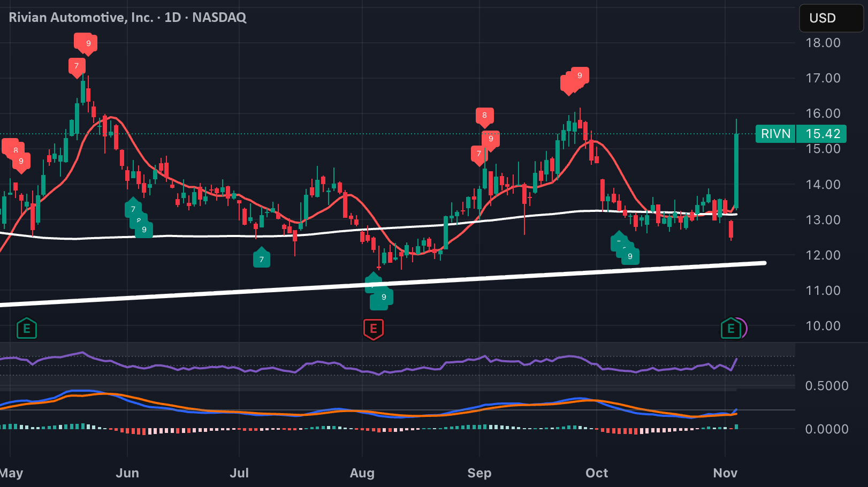This screenshot has width=868, height=487.
Task: Click the red 8 sell signal in September
Action: tap(485, 116)
